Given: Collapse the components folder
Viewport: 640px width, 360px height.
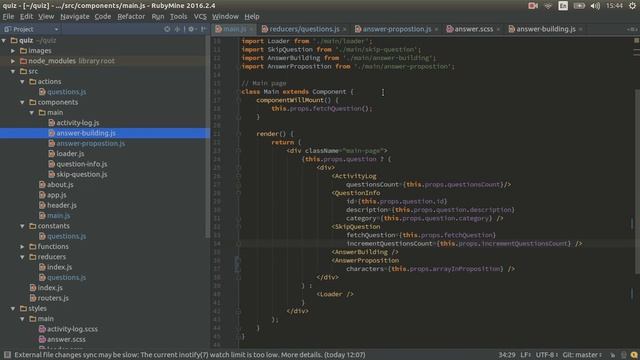Looking at the screenshot, I should 22,102.
